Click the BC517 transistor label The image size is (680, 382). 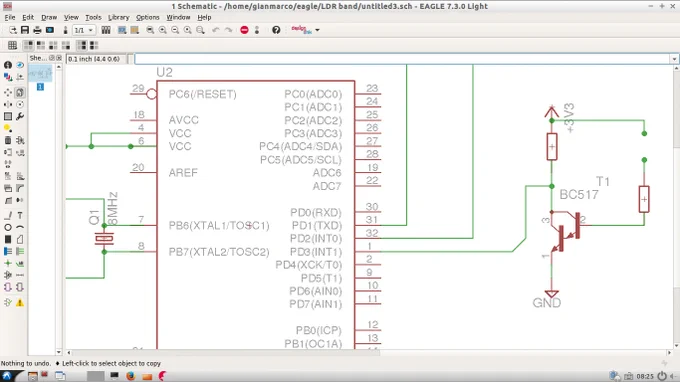(579, 195)
